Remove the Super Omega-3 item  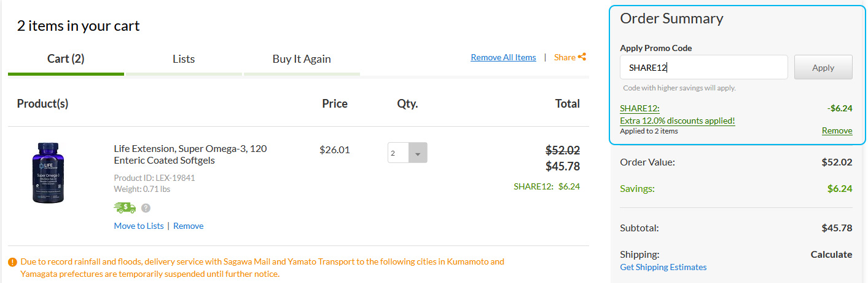click(188, 226)
